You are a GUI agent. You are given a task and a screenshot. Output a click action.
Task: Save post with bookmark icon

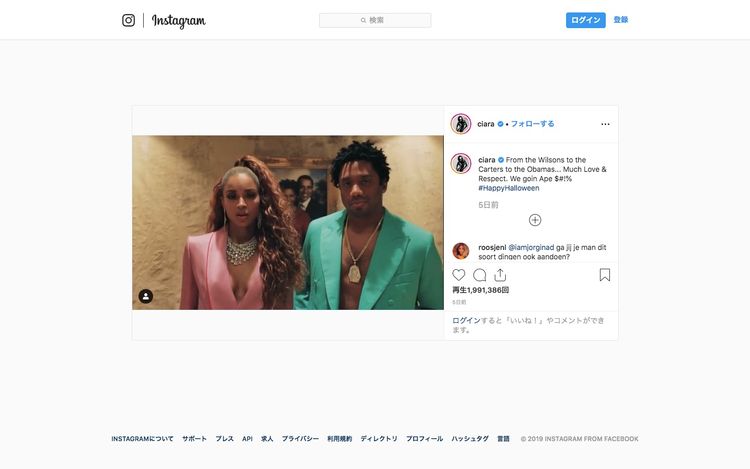pos(605,275)
